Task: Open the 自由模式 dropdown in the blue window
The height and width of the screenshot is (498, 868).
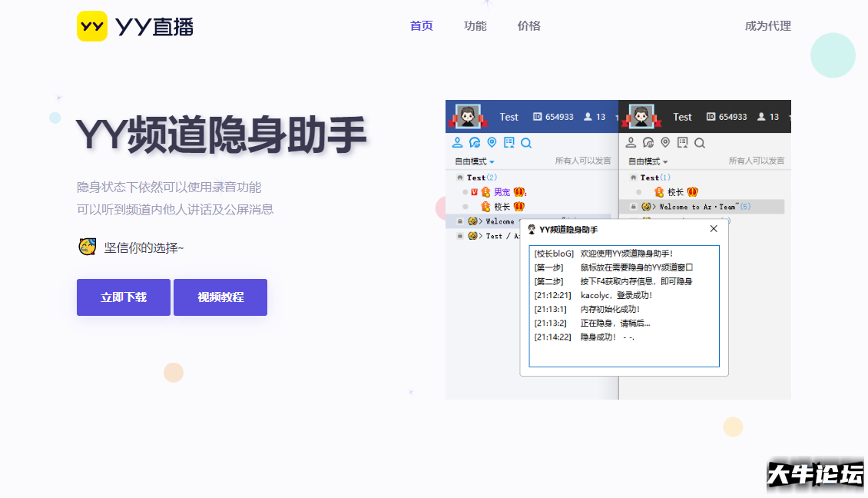Action: tap(475, 161)
